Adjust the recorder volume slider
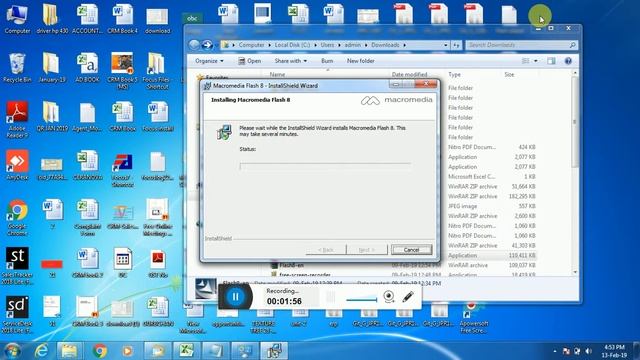This screenshot has width=640, height=360. tap(362, 300)
